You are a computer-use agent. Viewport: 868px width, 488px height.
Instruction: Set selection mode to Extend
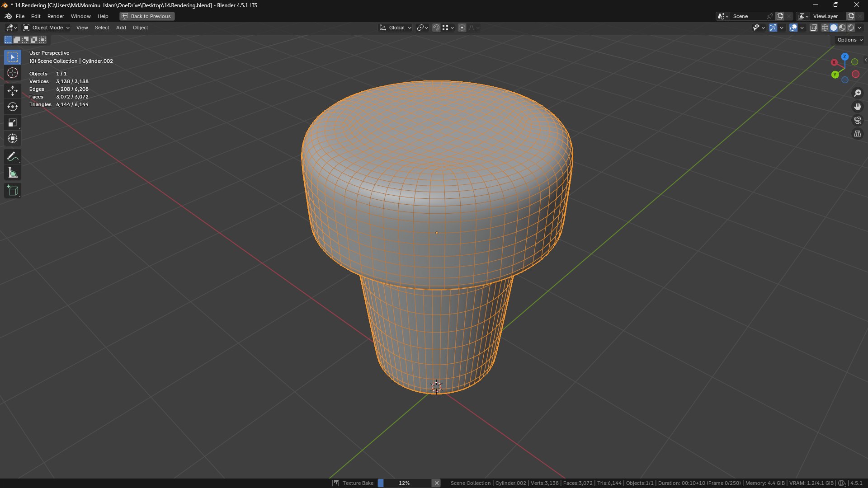(x=17, y=40)
